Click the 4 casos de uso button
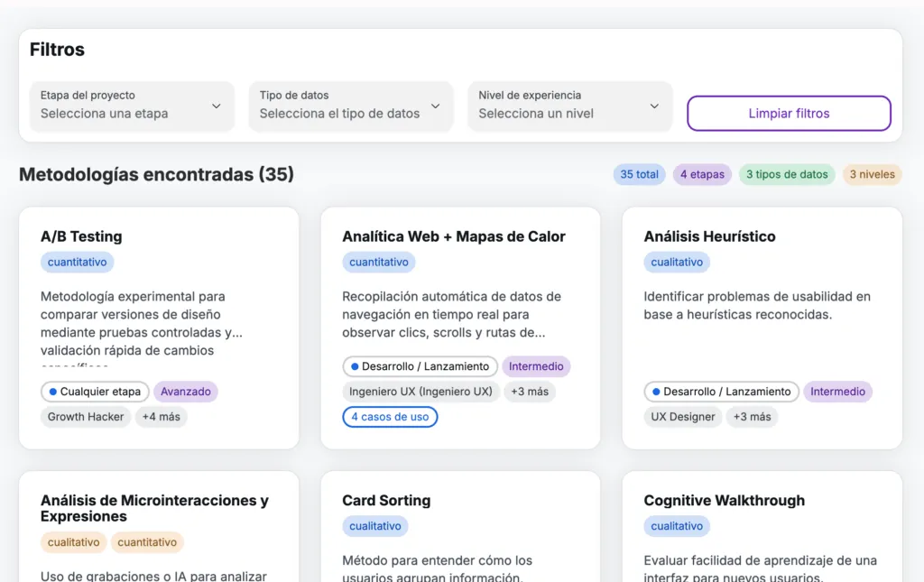The height and width of the screenshot is (582, 924). point(390,417)
